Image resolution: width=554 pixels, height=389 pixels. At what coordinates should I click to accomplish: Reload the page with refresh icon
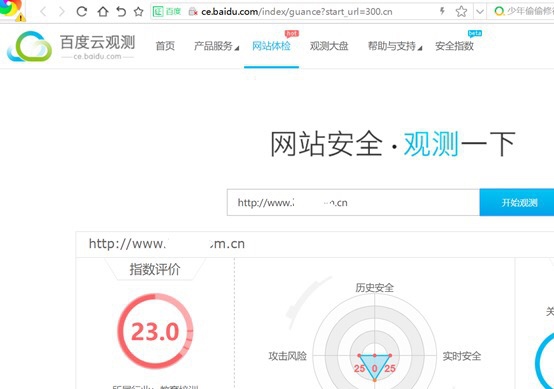(x=82, y=12)
